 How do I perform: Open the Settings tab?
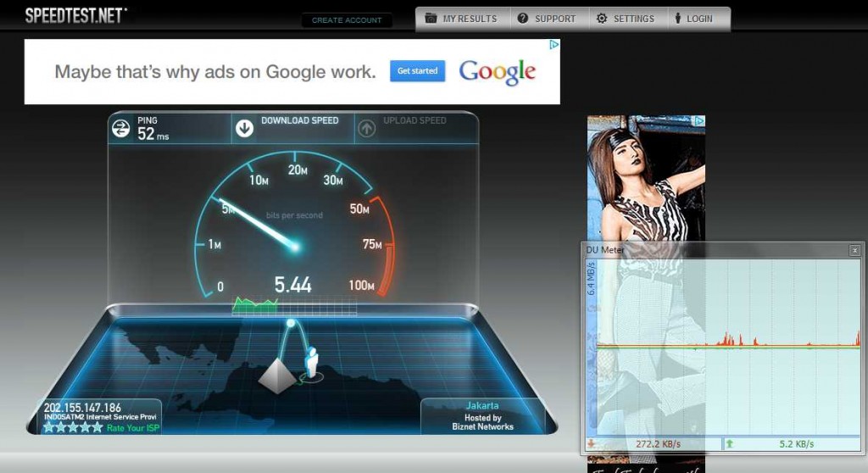[628, 19]
